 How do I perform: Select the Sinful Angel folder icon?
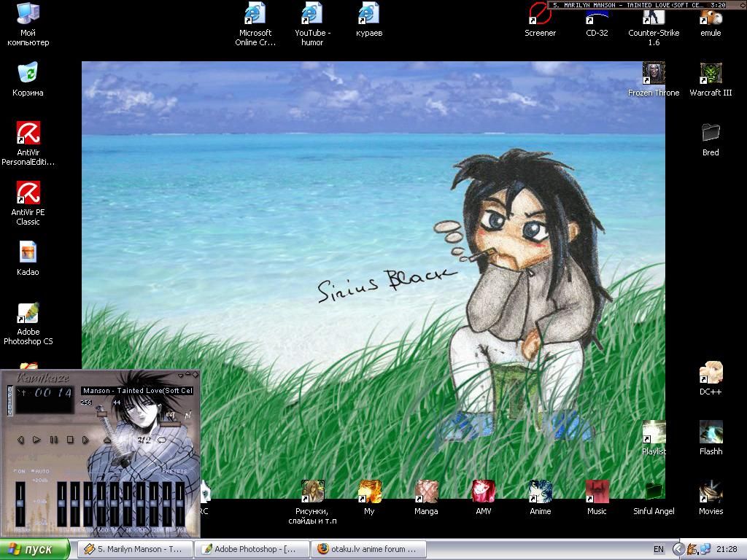pos(654,498)
